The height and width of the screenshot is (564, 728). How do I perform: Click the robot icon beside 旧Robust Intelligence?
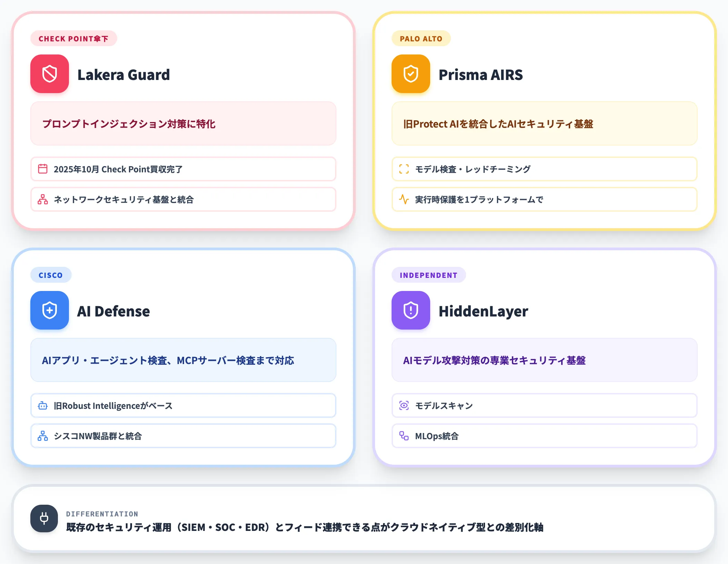[x=43, y=405]
